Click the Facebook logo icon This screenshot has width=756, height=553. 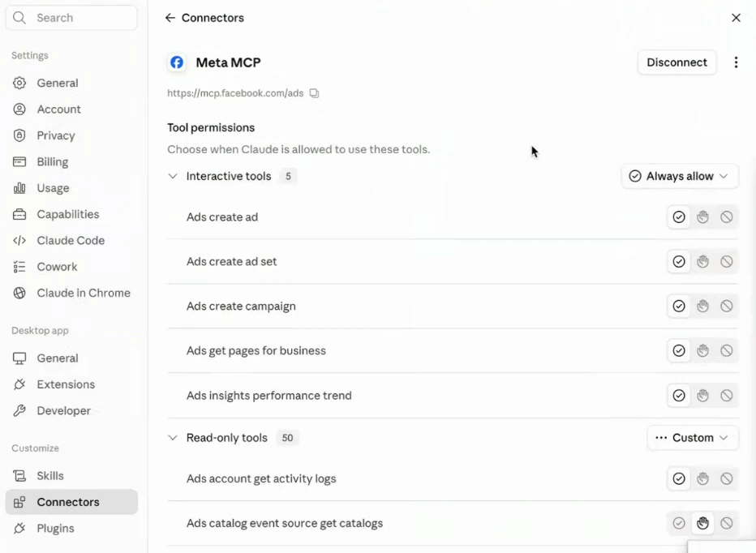point(177,62)
